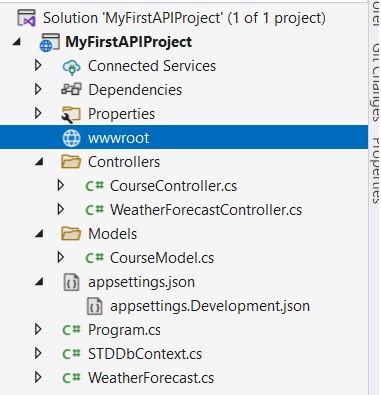Collapse the MyFirstAPIProject project node

(x=17, y=42)
